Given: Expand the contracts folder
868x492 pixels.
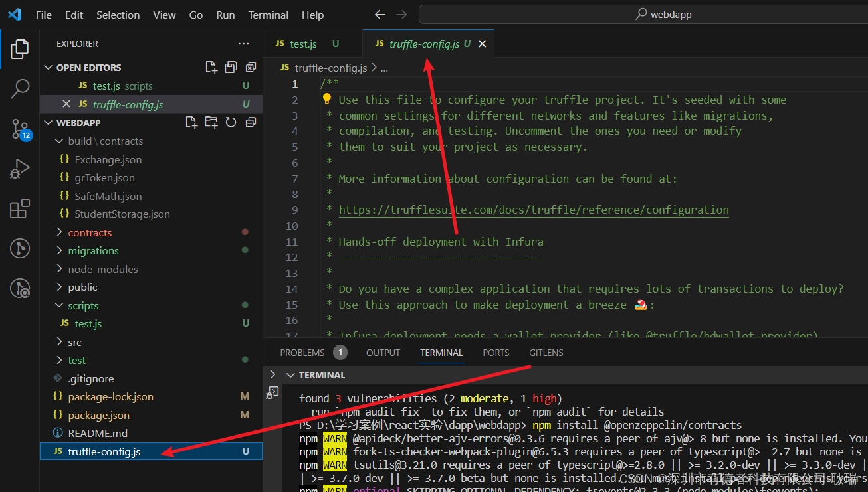Looking at the screenshot, I should (x=59, y=232).
